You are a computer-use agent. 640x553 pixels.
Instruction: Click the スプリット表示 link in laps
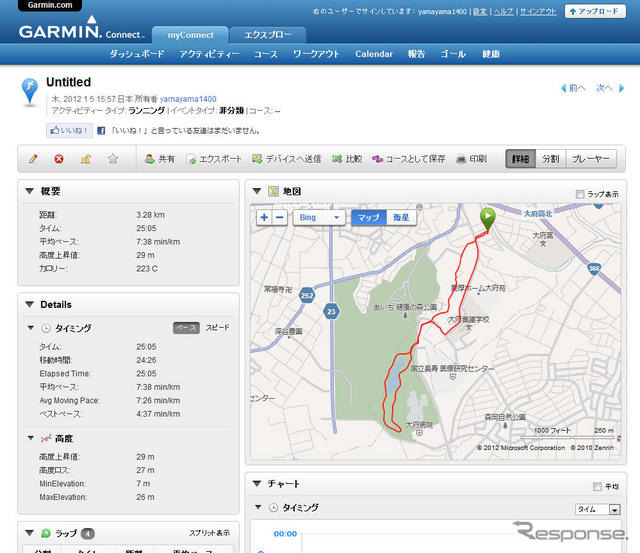(x=209, y=533)
